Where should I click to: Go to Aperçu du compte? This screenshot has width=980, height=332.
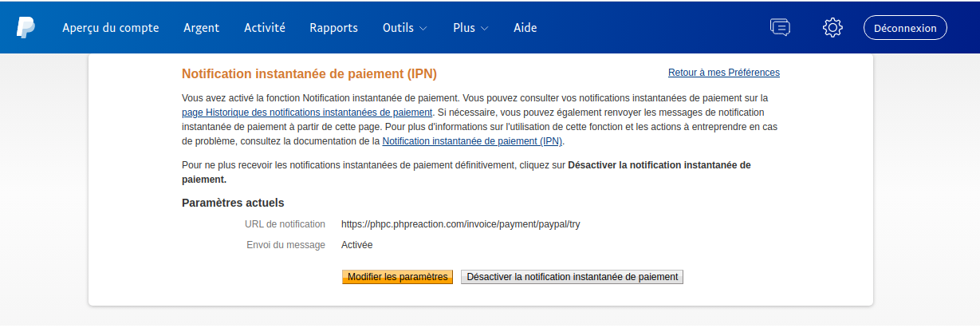point(111,27)
